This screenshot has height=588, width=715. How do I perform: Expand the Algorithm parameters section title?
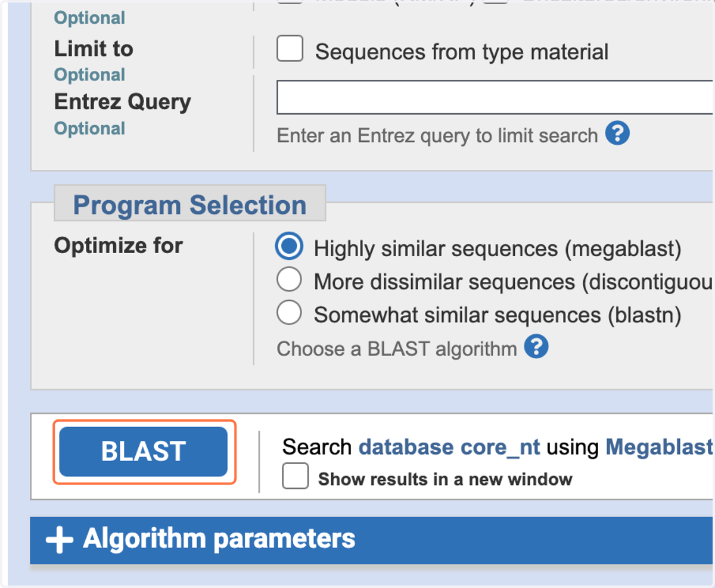[x=219, y=539]
